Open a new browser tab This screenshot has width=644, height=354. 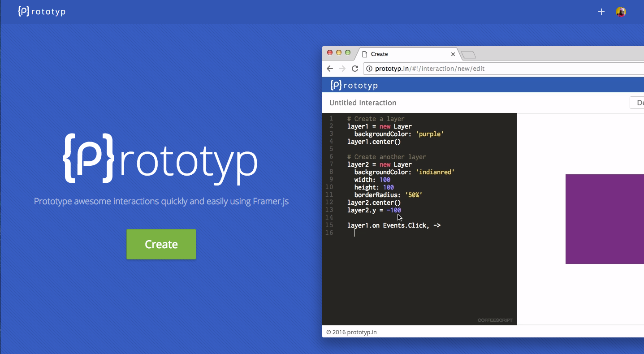coord(468,54)
